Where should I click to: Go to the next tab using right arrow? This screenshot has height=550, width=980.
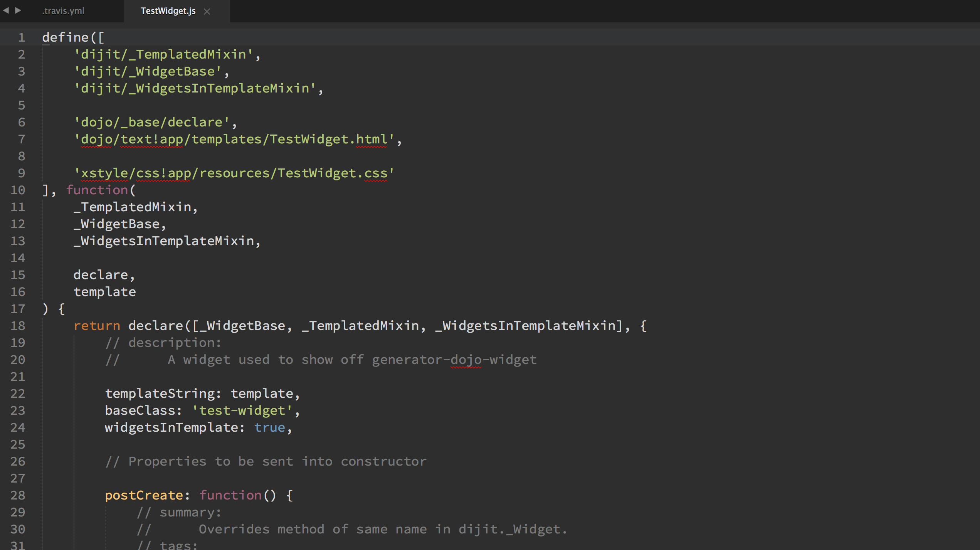18,10
